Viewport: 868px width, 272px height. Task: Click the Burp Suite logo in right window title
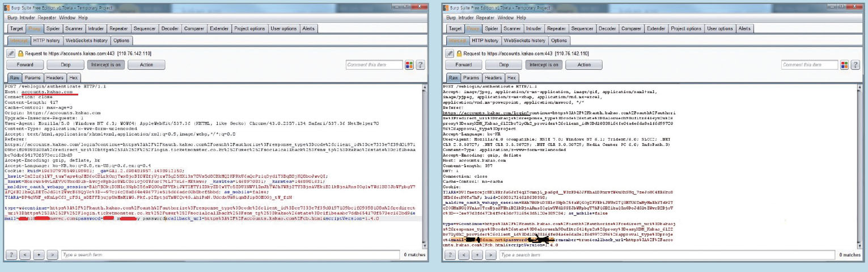pyautogui.click(x=447, y=7)
